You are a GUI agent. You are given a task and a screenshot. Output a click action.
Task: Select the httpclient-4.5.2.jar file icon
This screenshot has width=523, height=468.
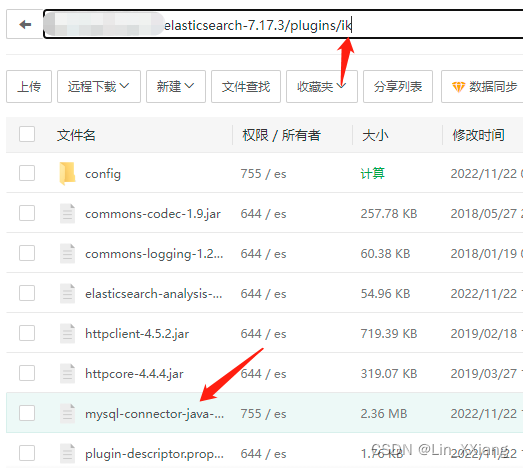(x=67, y=334)
